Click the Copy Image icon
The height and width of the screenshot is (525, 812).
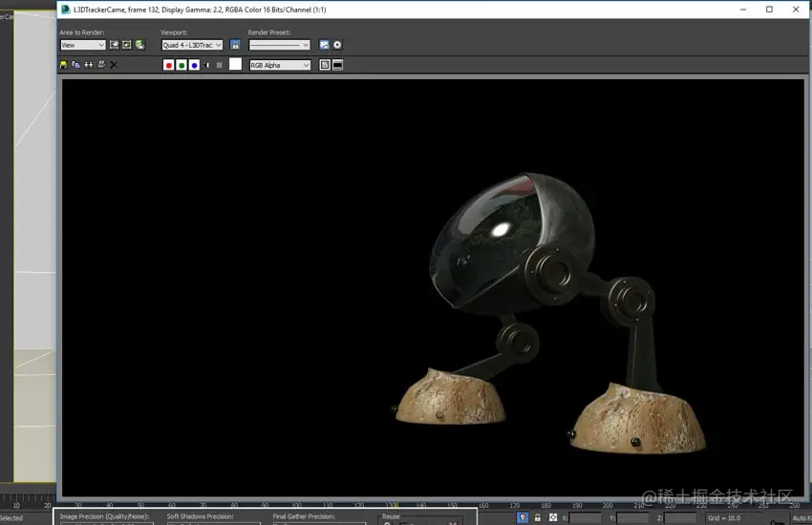75,65
